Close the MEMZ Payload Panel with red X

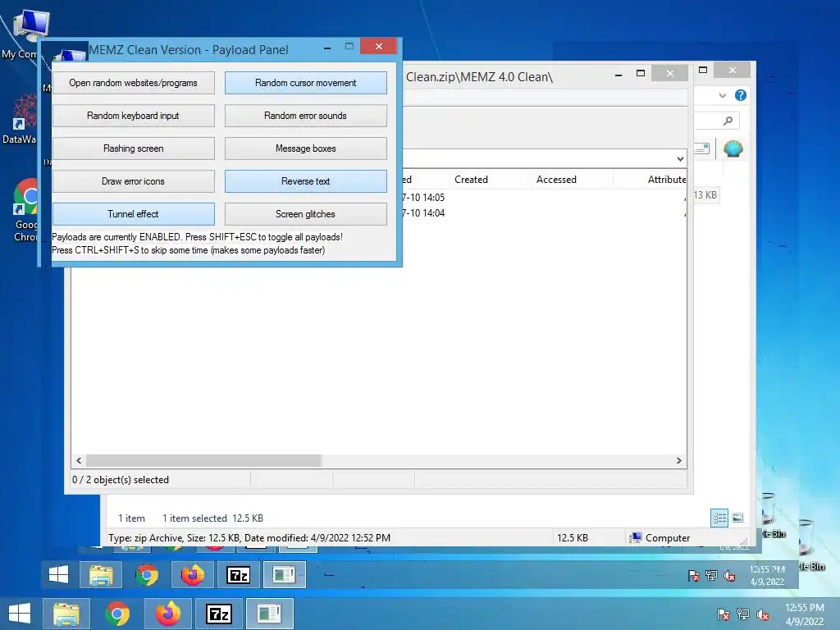click(379, 47)
